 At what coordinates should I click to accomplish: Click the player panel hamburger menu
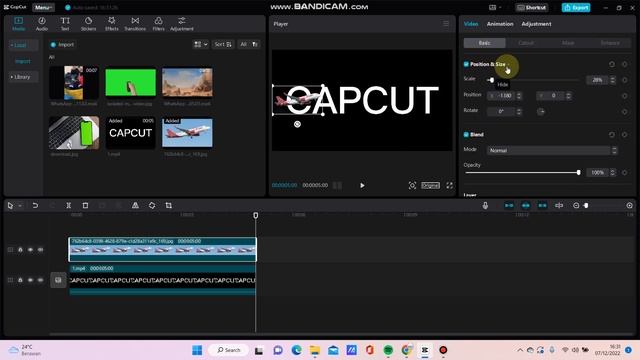pyautogui.click(x=446, y=24)
